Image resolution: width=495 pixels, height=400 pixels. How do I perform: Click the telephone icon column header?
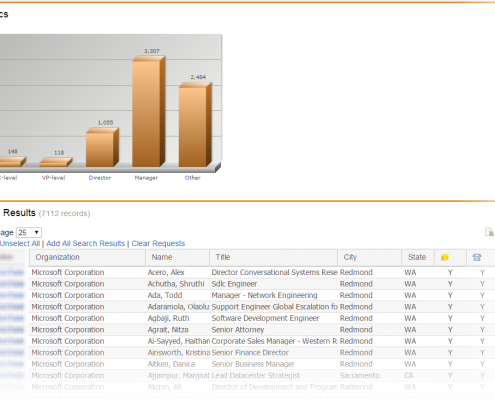(477, 257)
